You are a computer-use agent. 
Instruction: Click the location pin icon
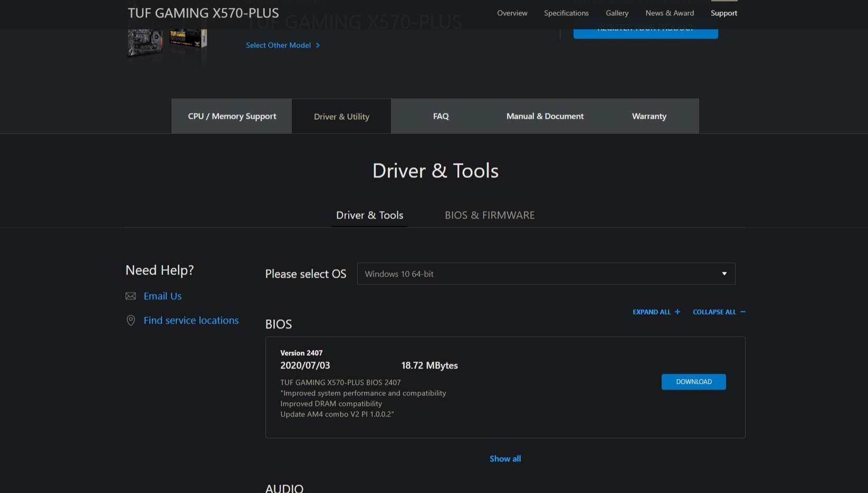tap(130, 320)
